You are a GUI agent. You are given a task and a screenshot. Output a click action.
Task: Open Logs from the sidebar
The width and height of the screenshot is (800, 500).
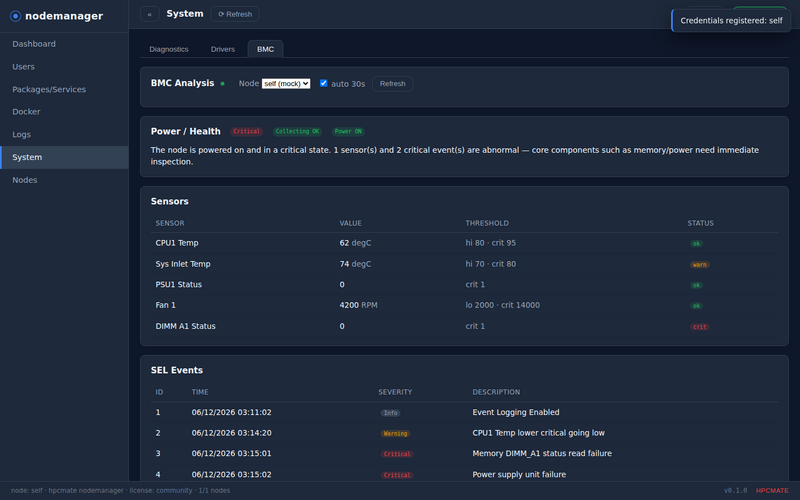click(x=64, y=135)
